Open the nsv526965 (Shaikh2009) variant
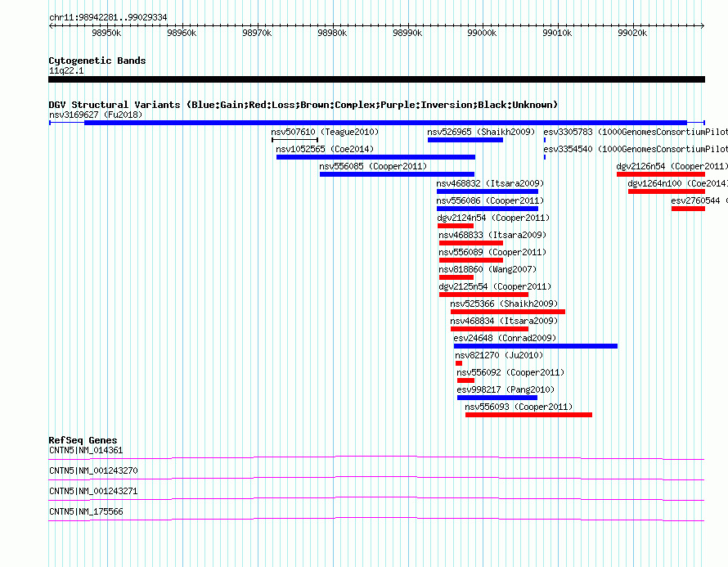This screenshot has height=567, width=728. point(481,132)
